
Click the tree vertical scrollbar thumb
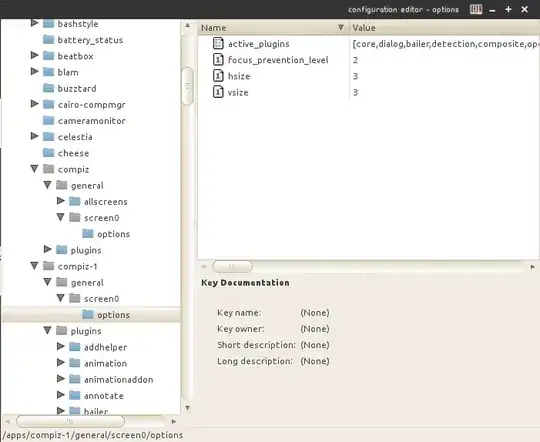(x=187, y=86)
